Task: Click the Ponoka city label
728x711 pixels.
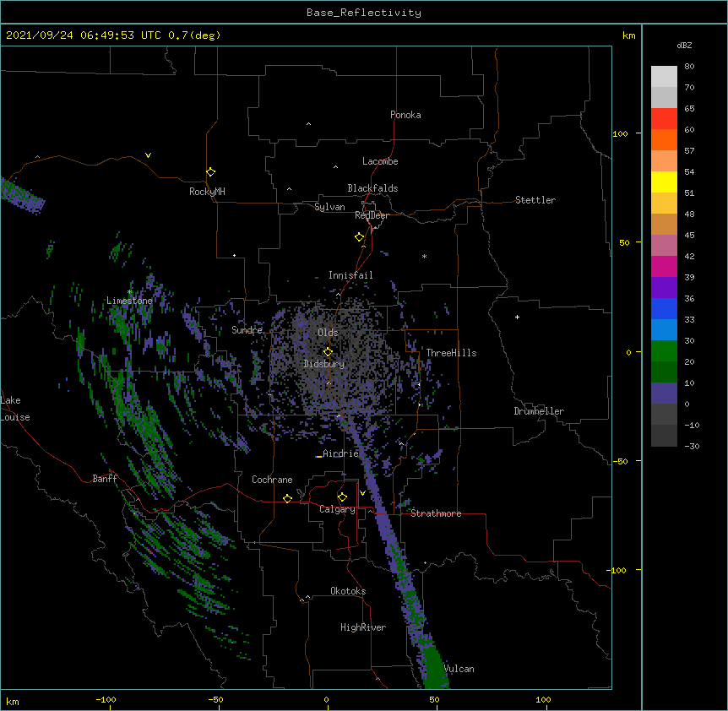Action: (405, 115)
